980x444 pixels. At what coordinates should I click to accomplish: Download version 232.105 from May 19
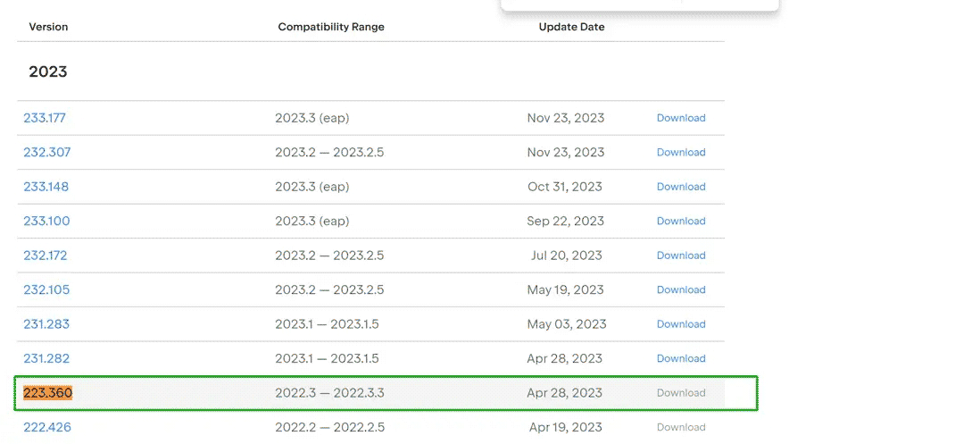681,290
